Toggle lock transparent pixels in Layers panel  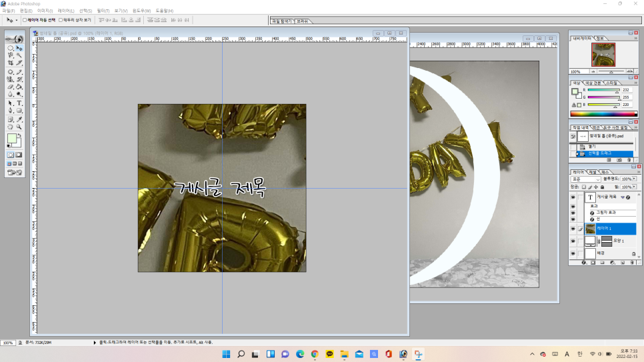(x=583, y=187)
